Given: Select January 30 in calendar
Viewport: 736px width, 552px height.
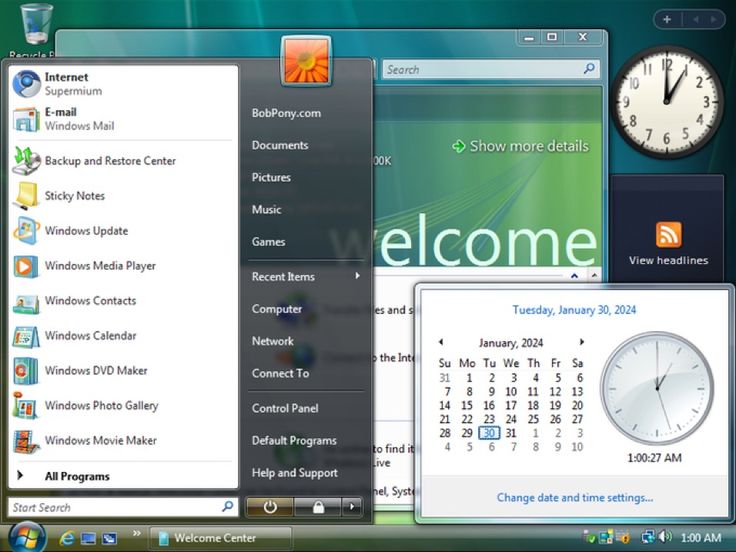Looking at the screenshot, I should (x=489, y=433).
